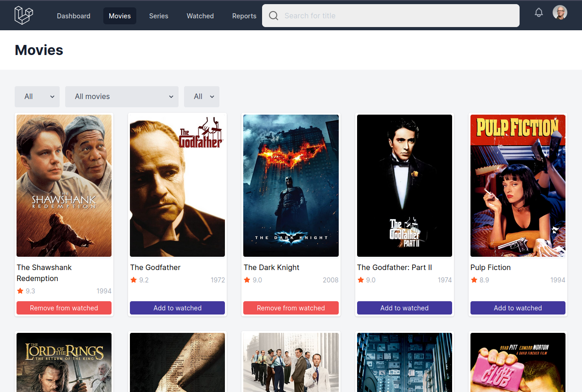
Task: Expand the first All filter dropdown
Action: [37, 97]
